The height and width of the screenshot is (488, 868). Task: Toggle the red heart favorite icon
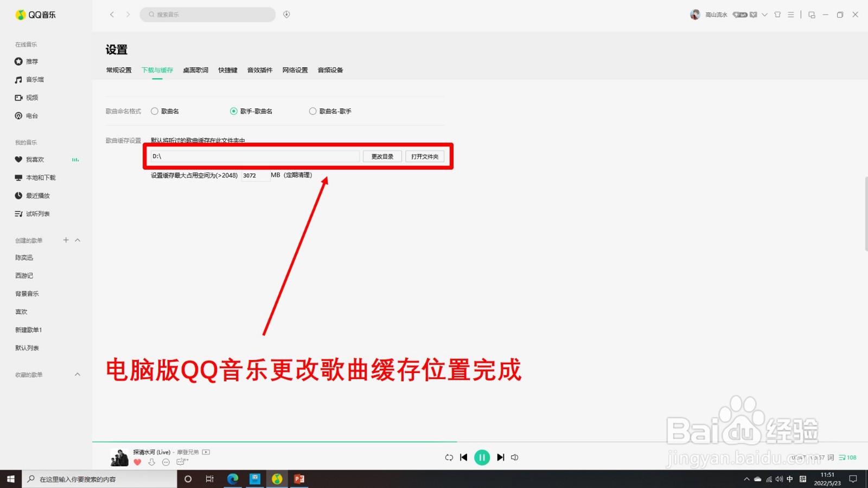137,463
